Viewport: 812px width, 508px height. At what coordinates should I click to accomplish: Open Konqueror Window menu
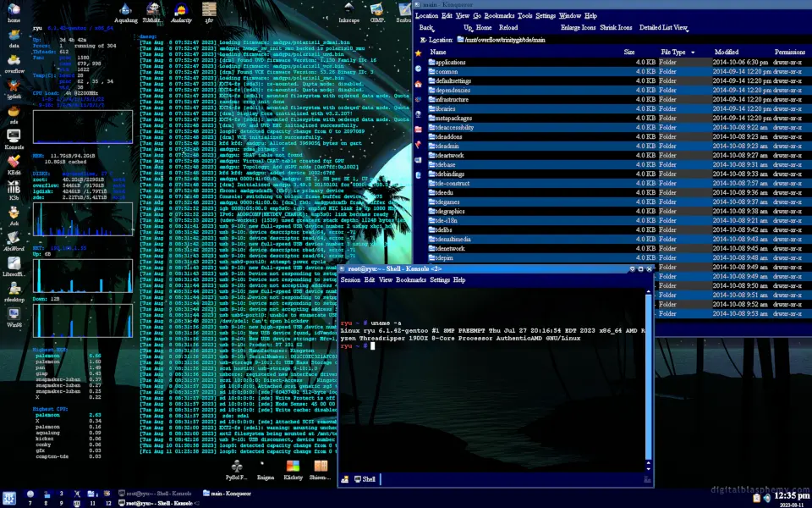click(569, 15)
